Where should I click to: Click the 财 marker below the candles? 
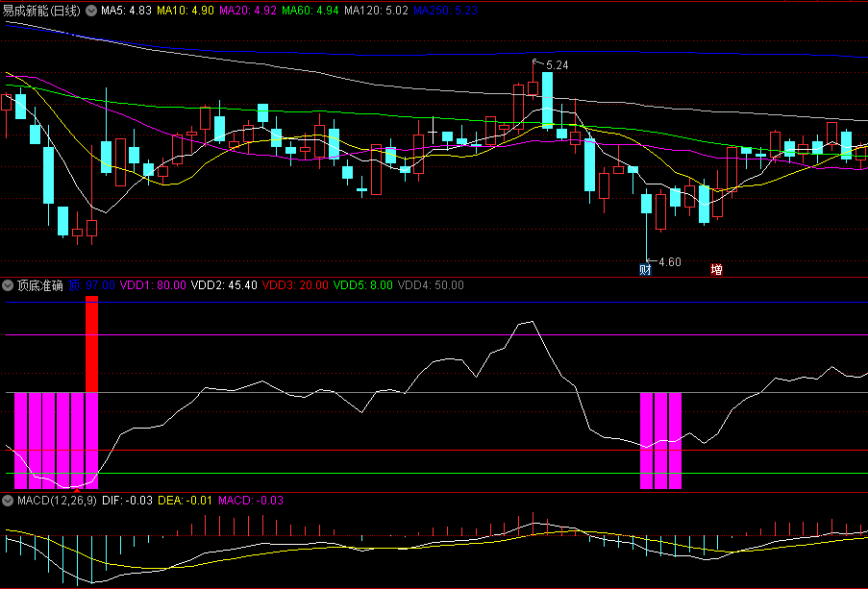(x=645, y=270)
